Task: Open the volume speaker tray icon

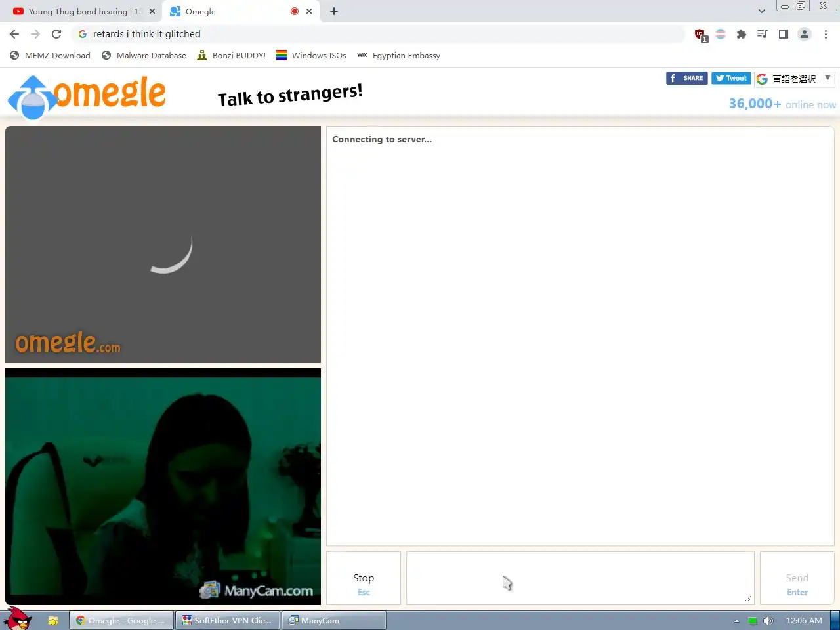Action: click(768, 621)
